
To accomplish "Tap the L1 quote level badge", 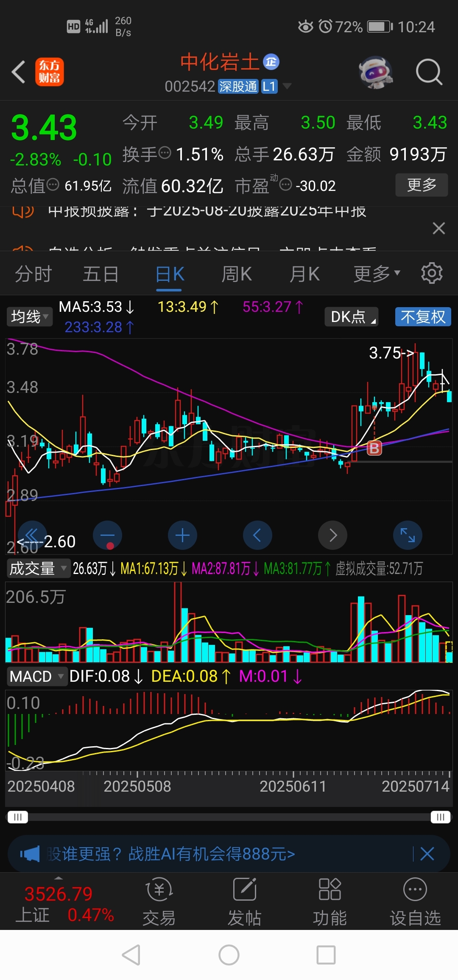I will click(x=269, y=87).
